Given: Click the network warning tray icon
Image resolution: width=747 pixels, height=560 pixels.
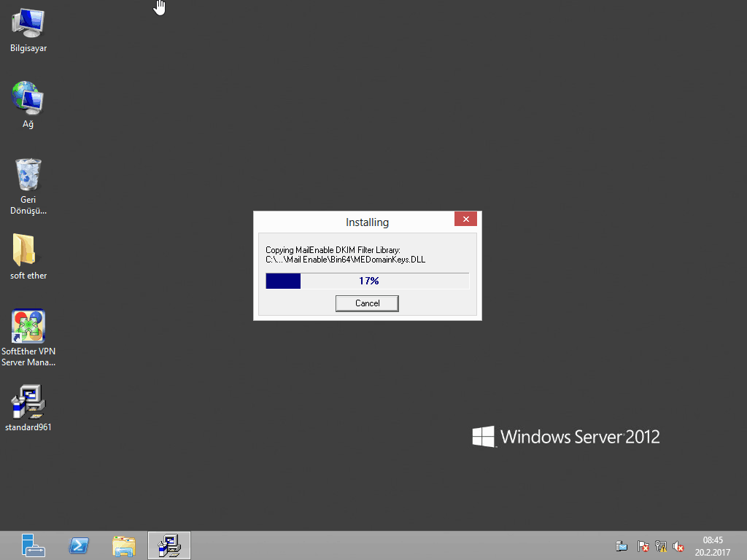Looking at the screenshot, I should point(661,545).
